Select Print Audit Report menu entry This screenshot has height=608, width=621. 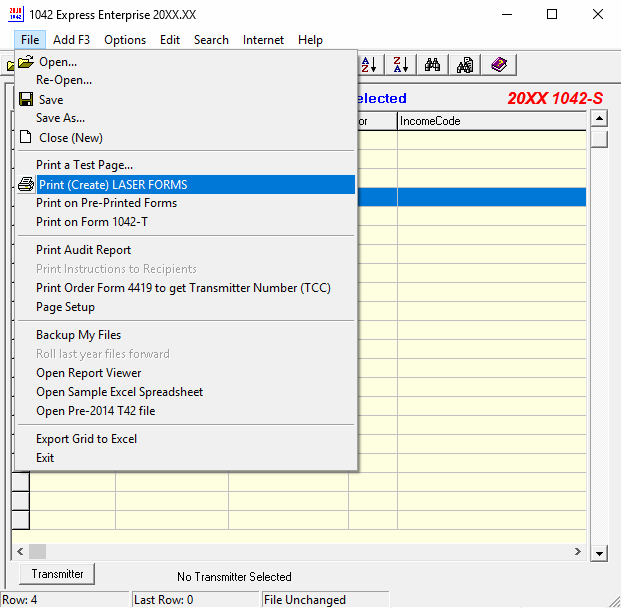click(83, 250)
